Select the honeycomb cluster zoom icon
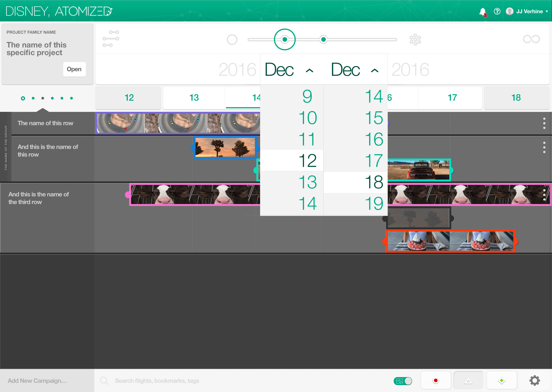 (x=415, y=39)
